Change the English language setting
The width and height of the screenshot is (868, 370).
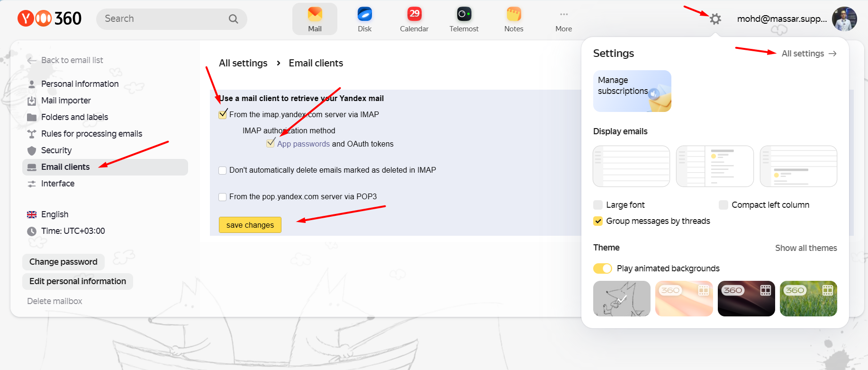[48, 214]
